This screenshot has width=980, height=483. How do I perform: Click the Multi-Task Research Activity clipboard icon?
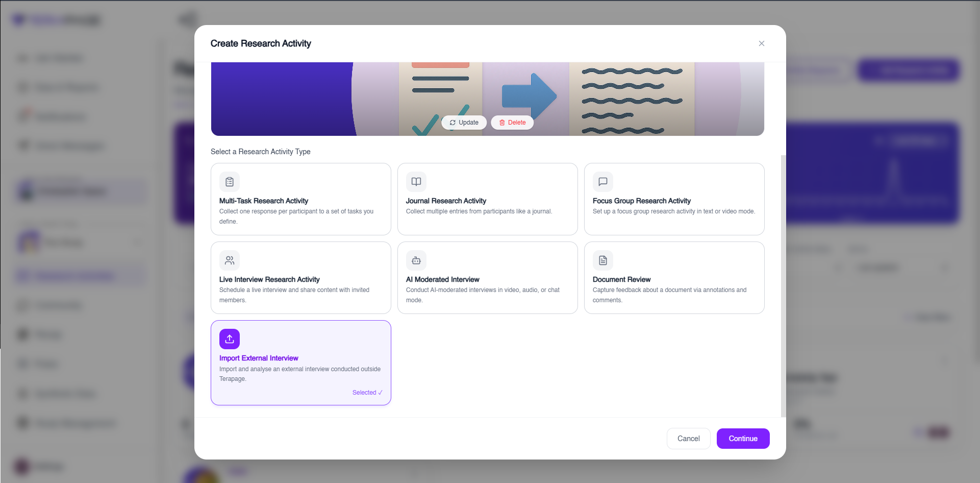tap(230, 182)
